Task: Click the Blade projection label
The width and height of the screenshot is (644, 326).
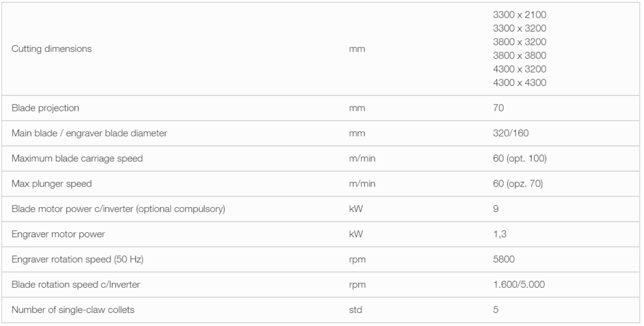Action: click(45, 108)
